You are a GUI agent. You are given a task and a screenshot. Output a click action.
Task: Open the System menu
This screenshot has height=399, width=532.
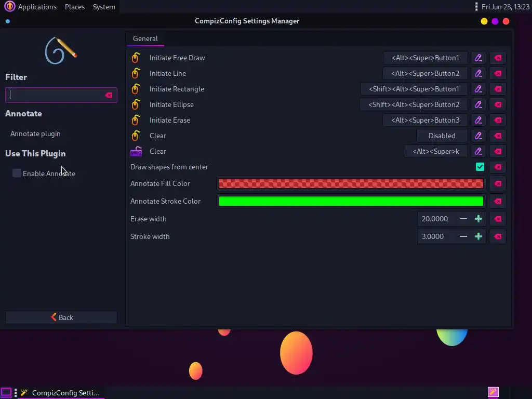coord(104,7)
